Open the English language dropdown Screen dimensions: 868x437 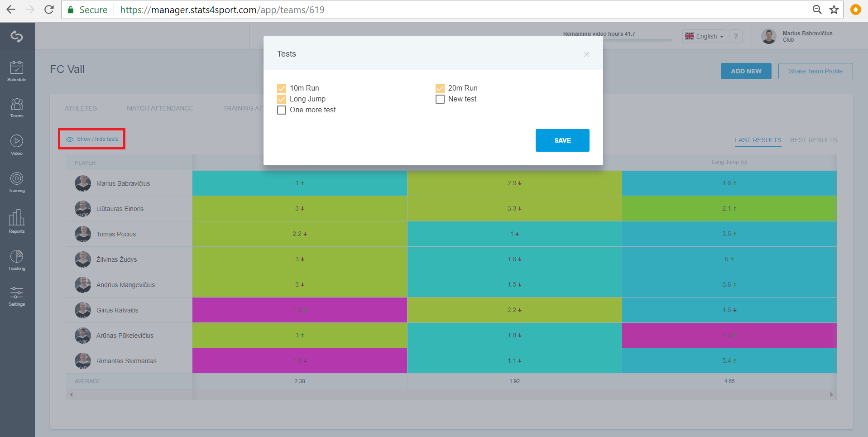[704, 36]
